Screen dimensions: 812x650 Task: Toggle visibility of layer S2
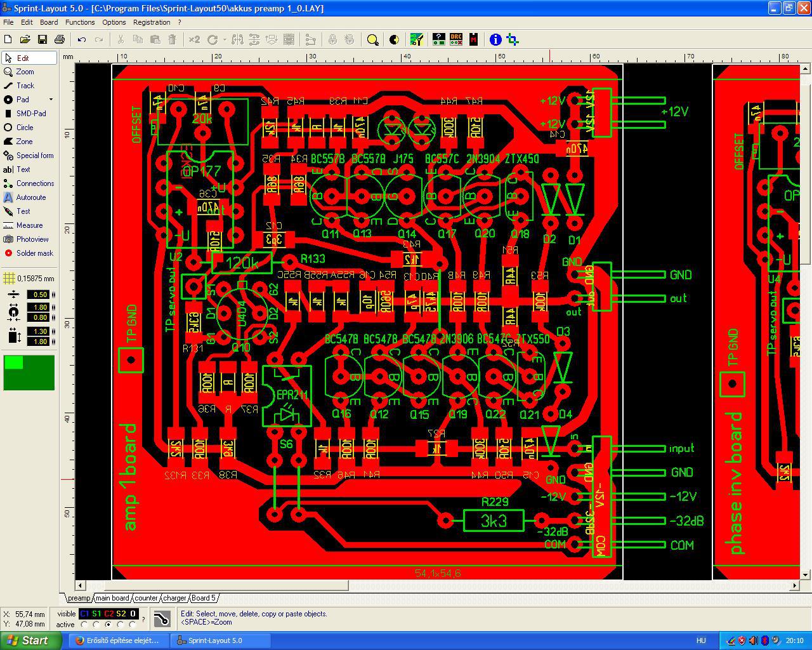(121, 614)
